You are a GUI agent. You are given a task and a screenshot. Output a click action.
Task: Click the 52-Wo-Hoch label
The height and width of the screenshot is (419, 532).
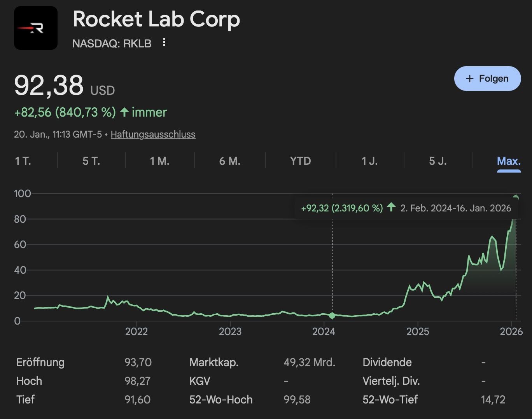click(221, 400)
